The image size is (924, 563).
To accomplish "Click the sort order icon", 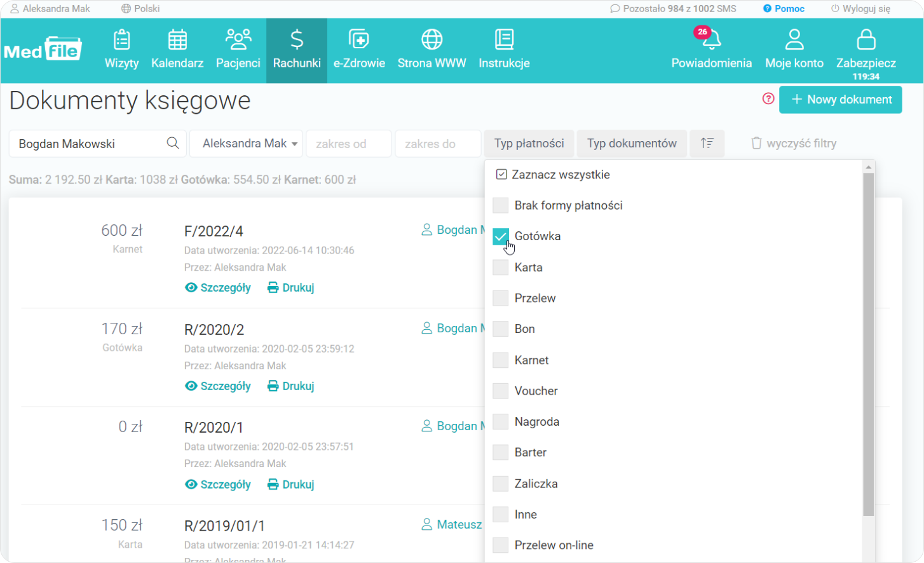I will (707, 143).
